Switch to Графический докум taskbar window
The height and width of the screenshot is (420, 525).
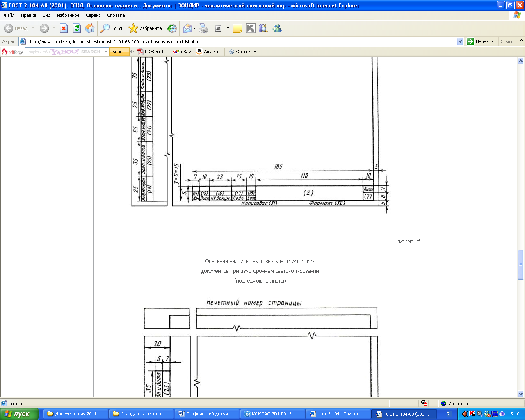pos(207,414)
